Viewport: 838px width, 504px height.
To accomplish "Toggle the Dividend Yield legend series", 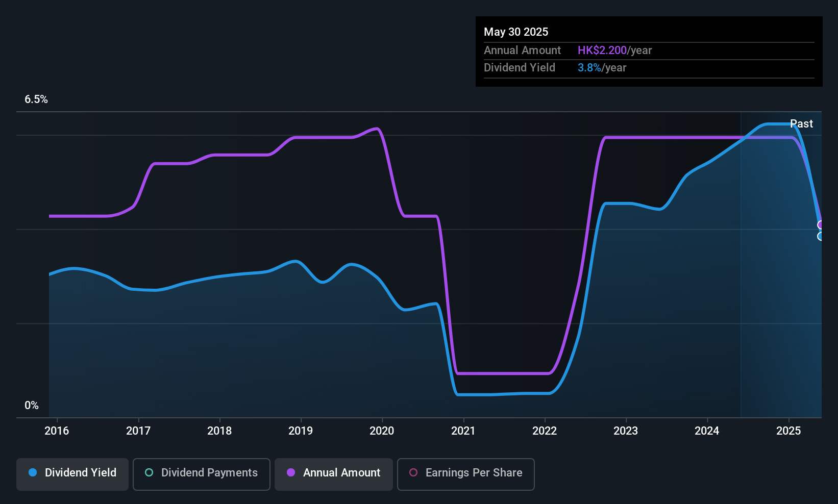I will click(72, 473).
